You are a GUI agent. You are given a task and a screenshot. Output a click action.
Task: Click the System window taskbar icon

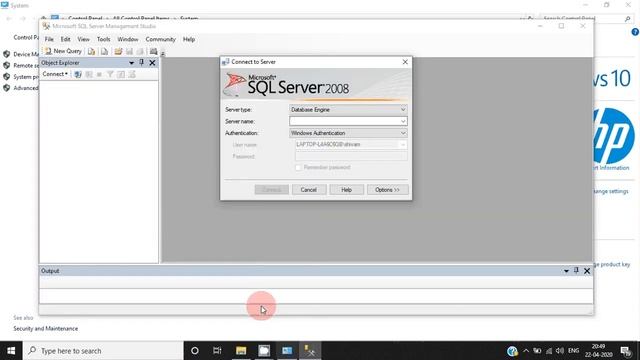pos(287,351)
